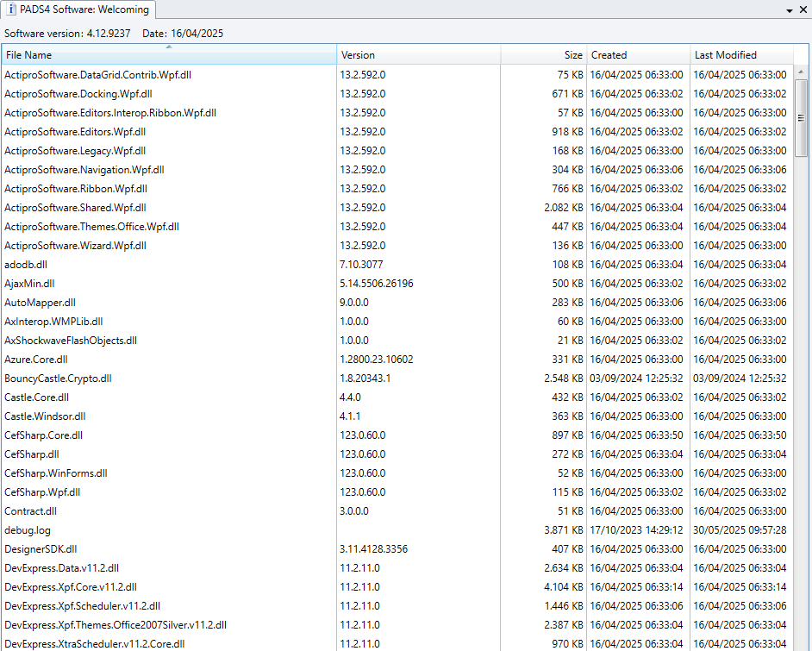Sort by File Name column header

tap(169, 55)
